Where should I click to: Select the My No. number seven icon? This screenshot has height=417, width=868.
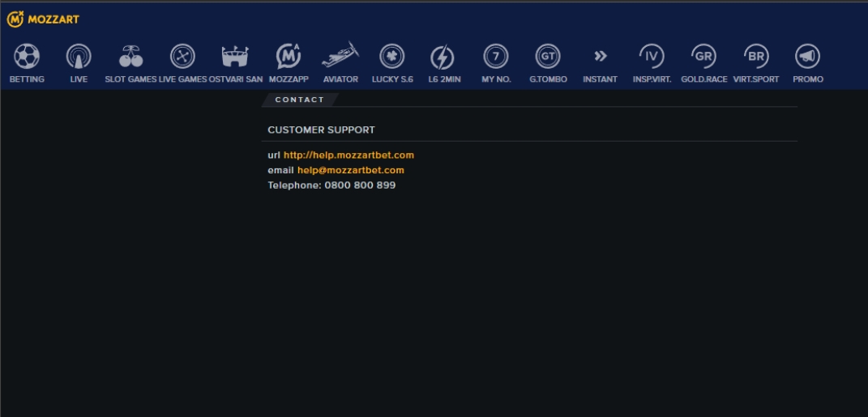[495, 57]
